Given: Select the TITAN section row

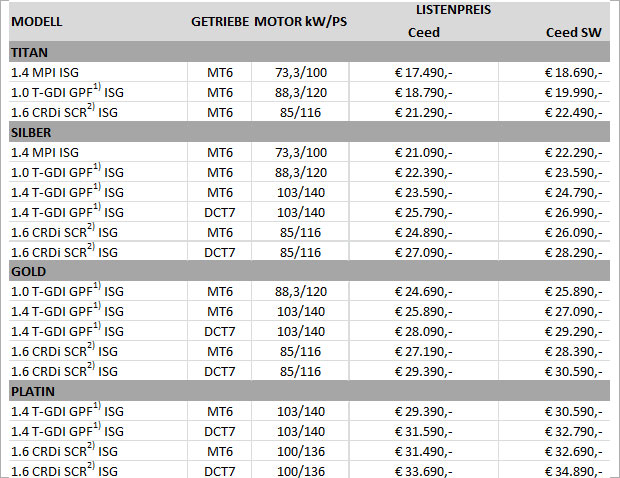Looking at the screenshot, I should tap(30, 53).
